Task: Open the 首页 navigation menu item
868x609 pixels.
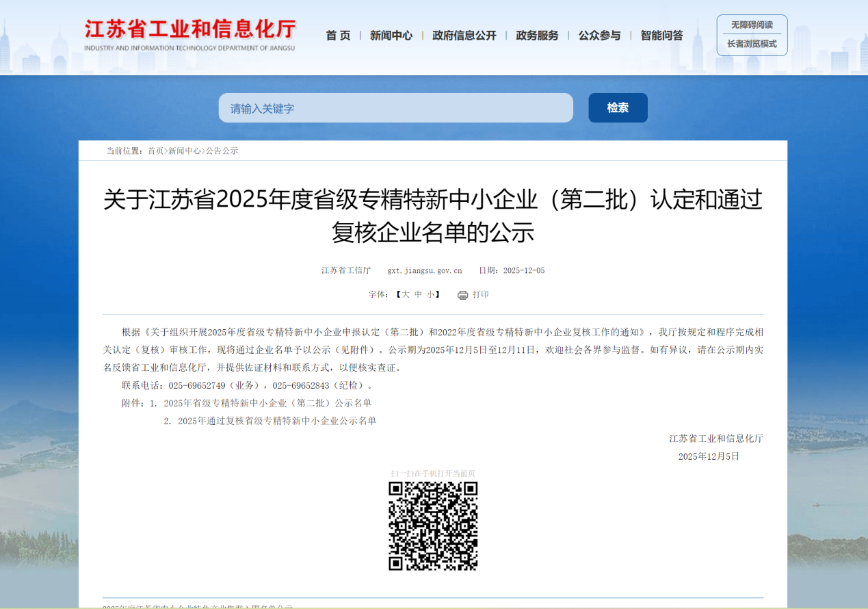Action: 338,36
